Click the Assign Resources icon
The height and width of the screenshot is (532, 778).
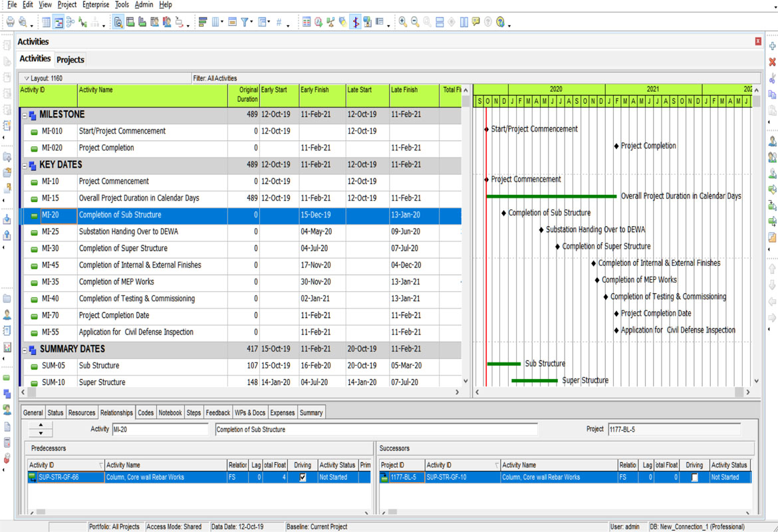coord(773,142)
